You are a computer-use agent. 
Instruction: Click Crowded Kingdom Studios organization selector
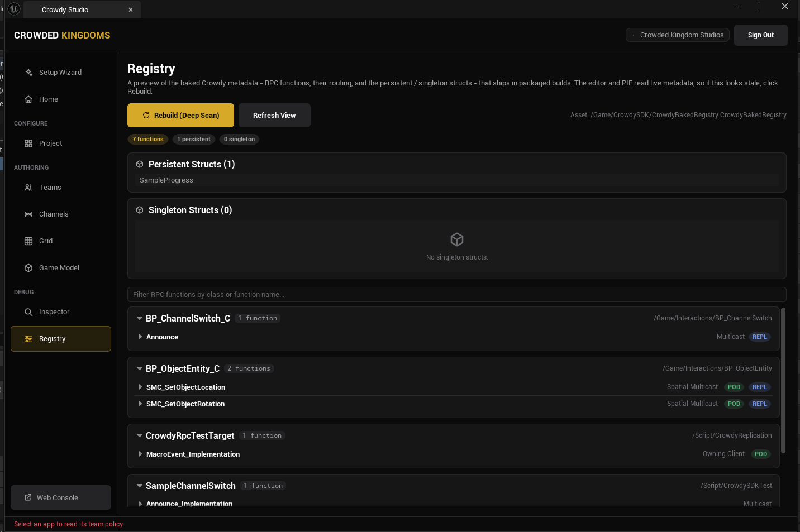point(678,35)
